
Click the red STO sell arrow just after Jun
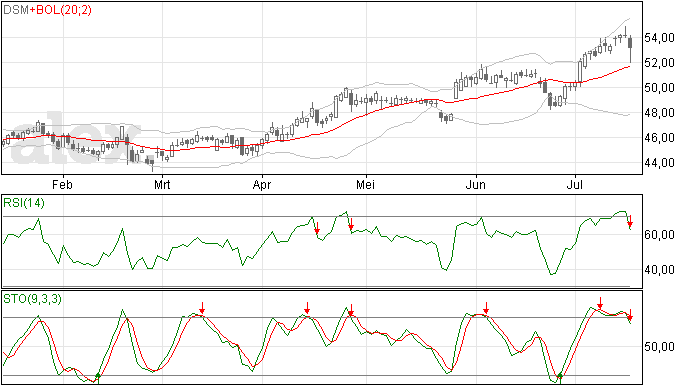pyautogui.click(x=486, y=308)
